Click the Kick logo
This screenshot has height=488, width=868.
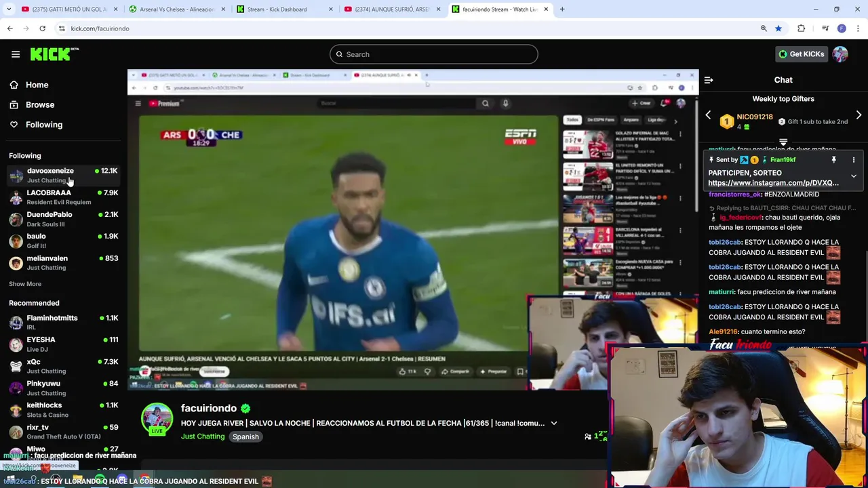coord(54,54)
